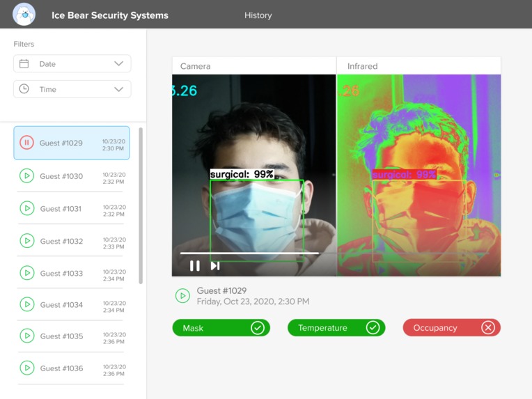
Task: Play the Guest #1035 recording
Action: pos(27,336)
